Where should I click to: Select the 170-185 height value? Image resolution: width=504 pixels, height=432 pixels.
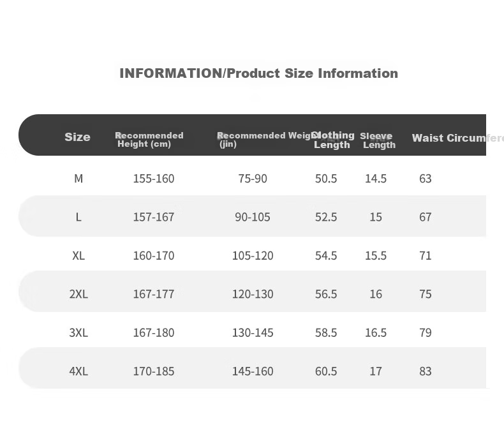click(154, 371)
